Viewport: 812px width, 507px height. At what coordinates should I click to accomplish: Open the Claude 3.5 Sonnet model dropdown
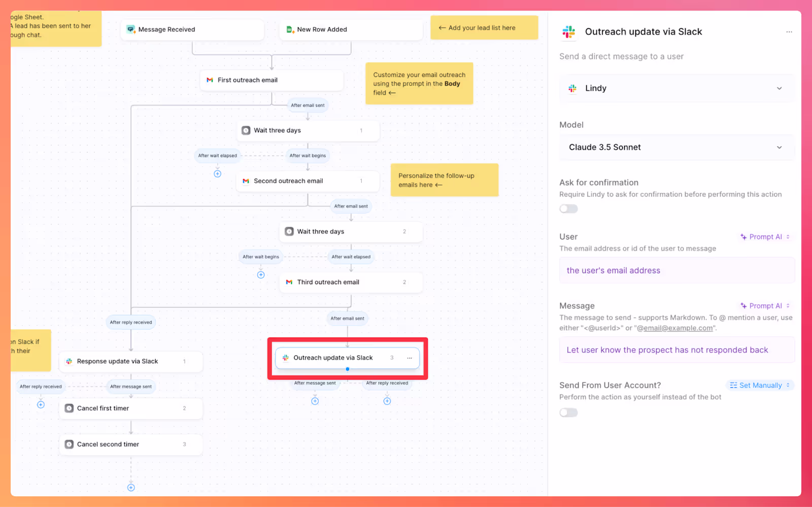point(677,147)
